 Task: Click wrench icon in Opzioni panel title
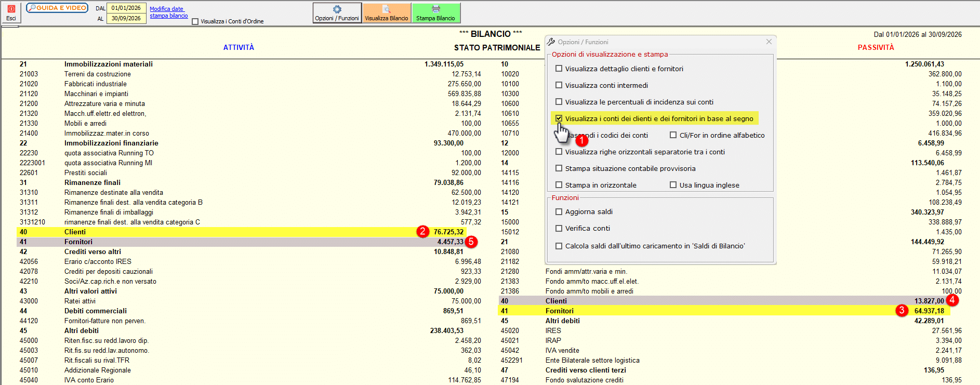click(551, 42)
